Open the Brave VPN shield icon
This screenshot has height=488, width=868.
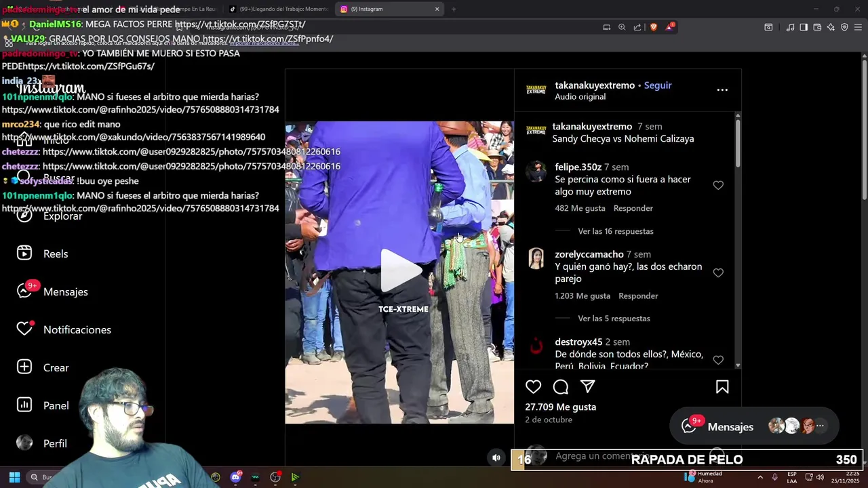(x=844, y=27)
